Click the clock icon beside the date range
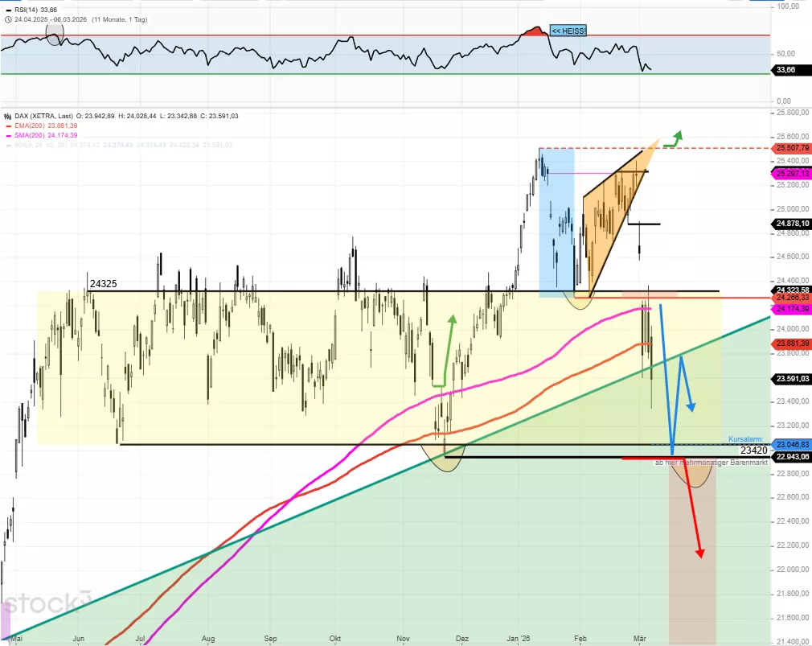 (x=7, y=19)
